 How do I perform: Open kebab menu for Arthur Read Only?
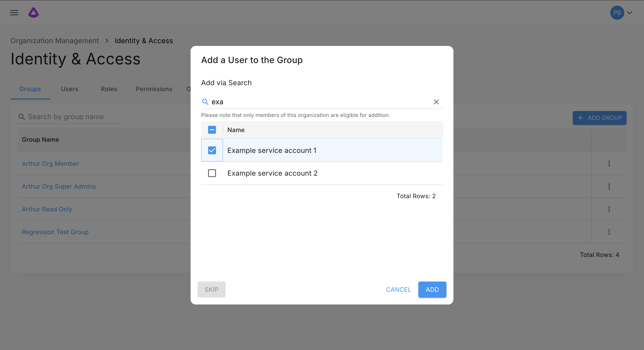click(x=609, y=209)
